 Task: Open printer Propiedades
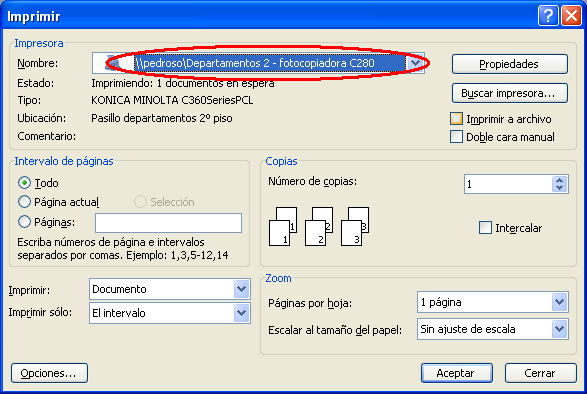510,64
